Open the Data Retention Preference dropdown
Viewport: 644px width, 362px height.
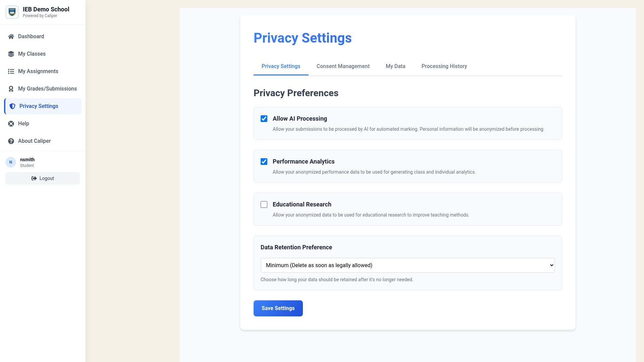point(408,265)
